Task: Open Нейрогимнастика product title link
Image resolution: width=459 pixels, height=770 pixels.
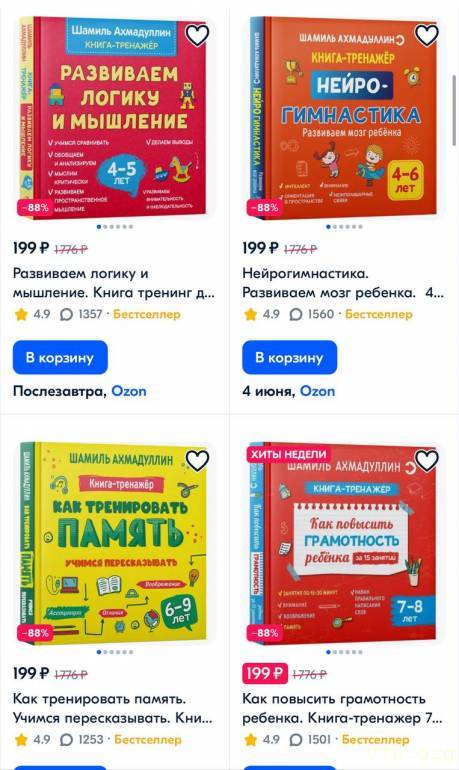Action: pos(343,283)
